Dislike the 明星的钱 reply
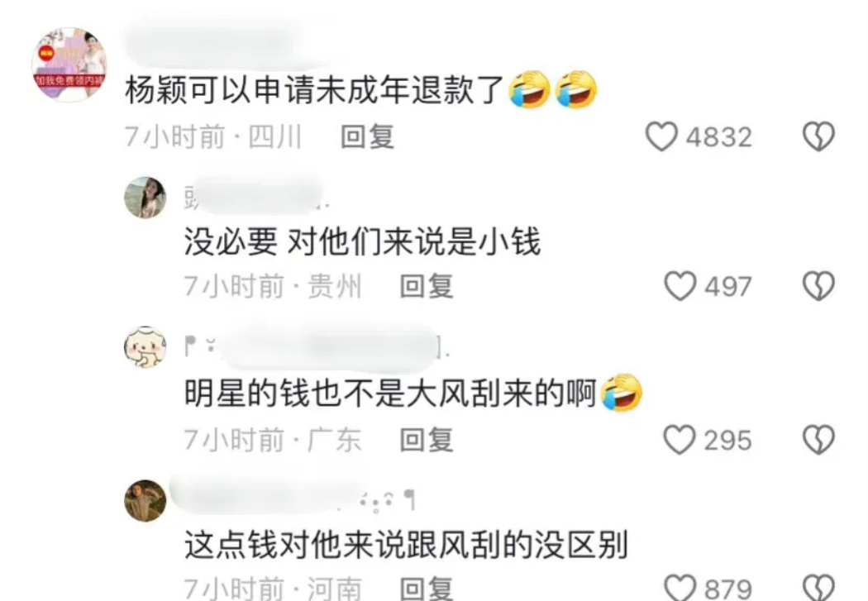The image size is (868, 601). [818, 440]
